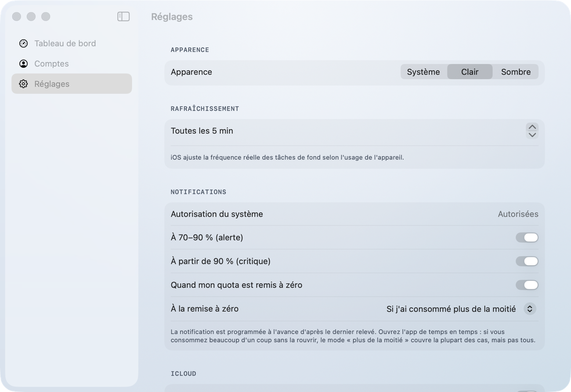Viewport: 571px width, 392px height.
Task: Open the Tableau de bord section
Action: [x=72, y=43]
